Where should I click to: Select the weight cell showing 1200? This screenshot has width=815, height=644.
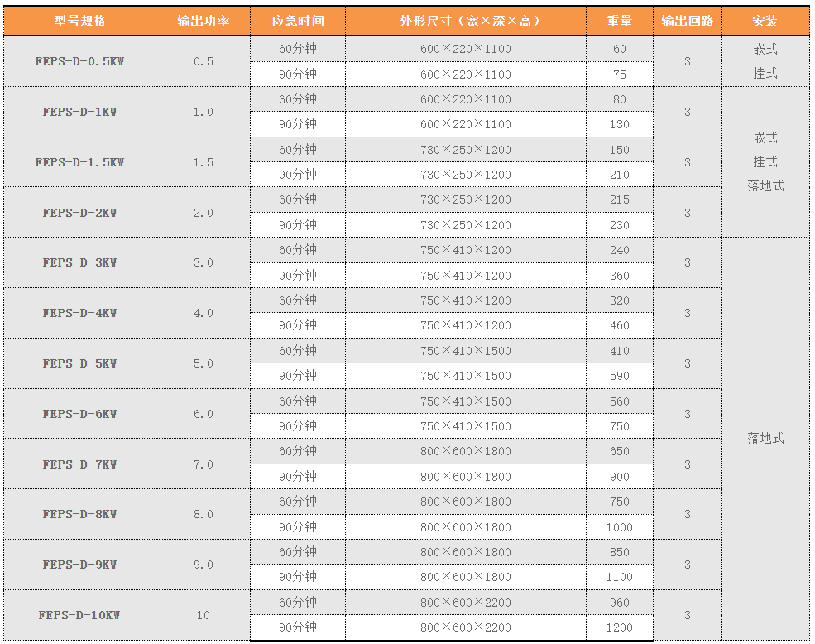click(x=619, y=627)
